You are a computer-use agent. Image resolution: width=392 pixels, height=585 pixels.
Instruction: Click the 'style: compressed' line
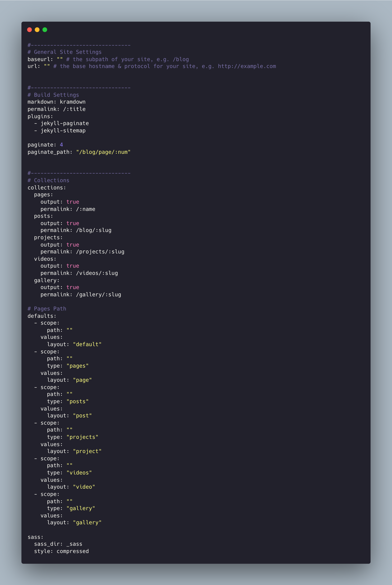pyautogui.click(x=61, y=551)
